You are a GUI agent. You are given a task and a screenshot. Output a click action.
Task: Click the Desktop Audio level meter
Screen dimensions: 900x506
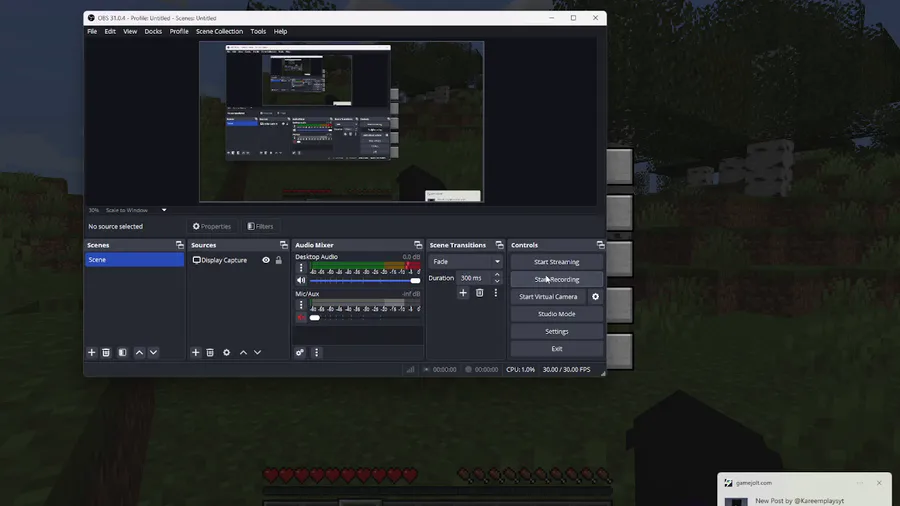tap(365, 266)
